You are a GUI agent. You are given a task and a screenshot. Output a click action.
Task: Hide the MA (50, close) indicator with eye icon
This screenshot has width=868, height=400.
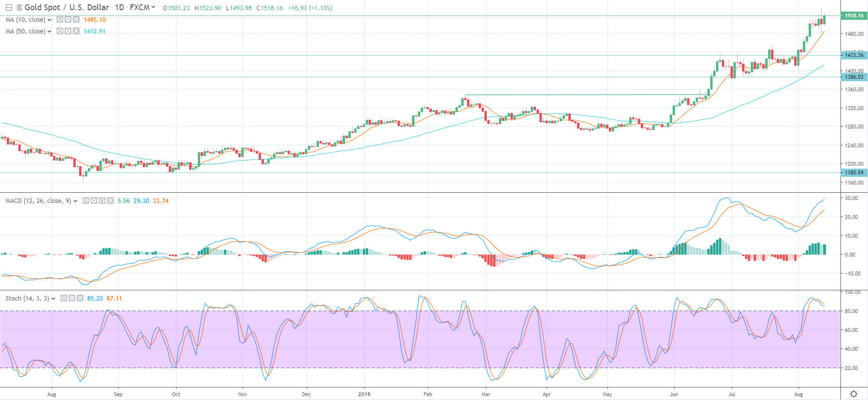pyautogui.click(x=60, y=31)
